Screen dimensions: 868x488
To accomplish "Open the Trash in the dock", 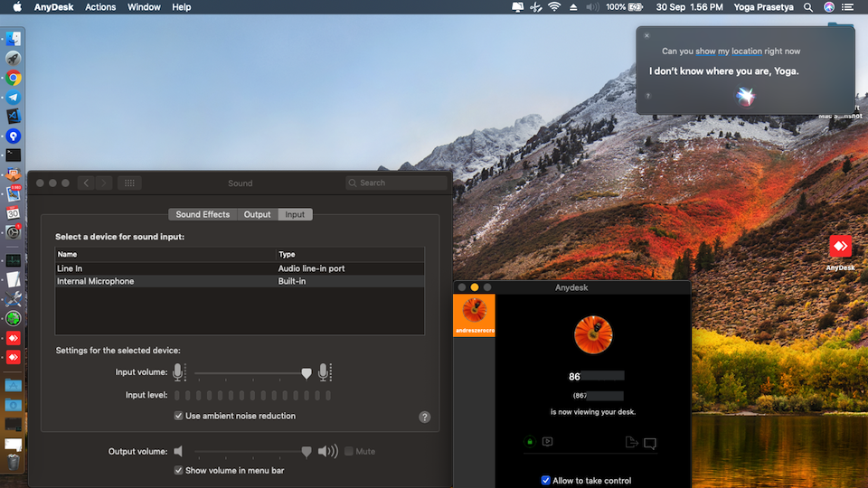I will pyautogui.click(x=14, y=462).
